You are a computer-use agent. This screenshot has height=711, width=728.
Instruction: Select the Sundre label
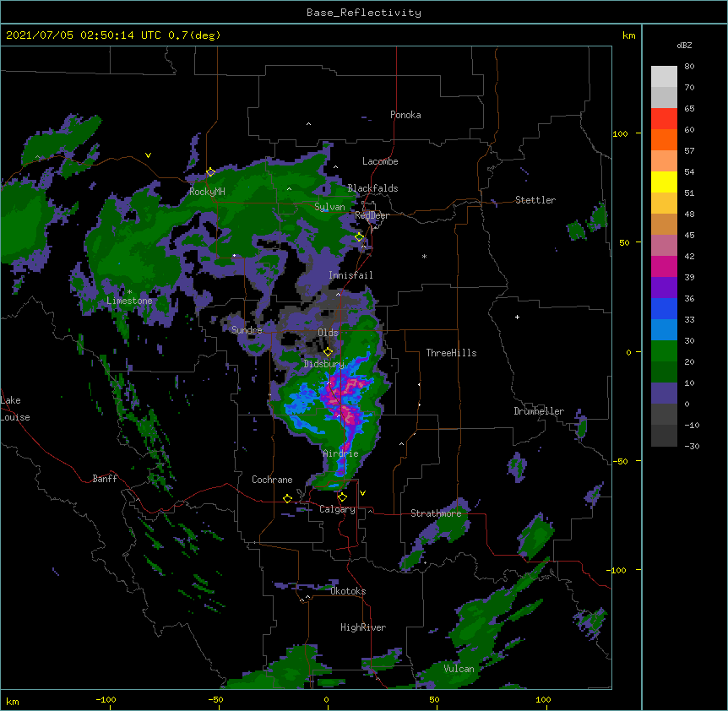pos(247,330)
